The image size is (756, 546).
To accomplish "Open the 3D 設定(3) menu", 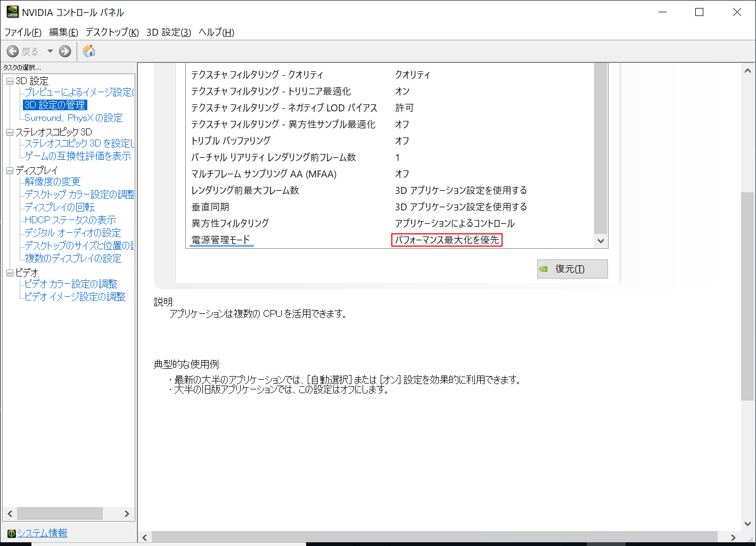I will 169,32.
